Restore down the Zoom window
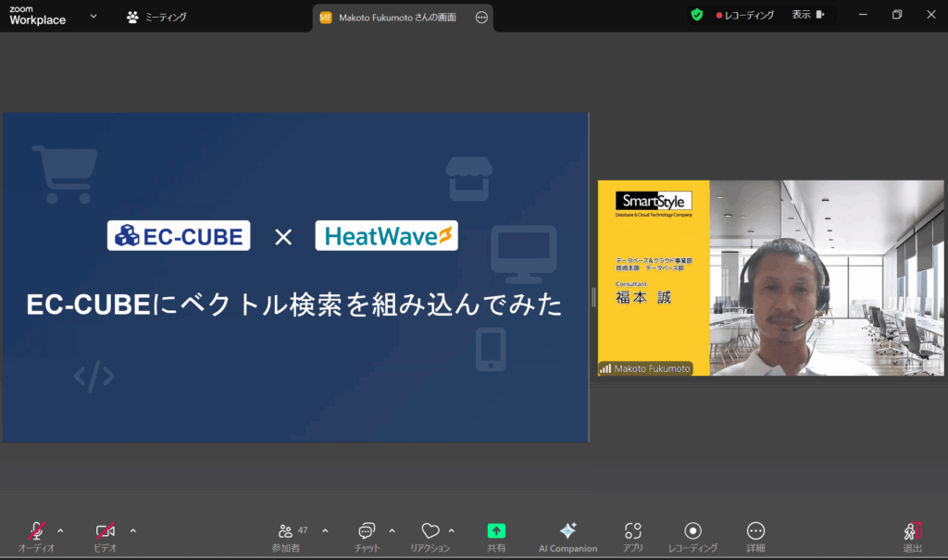This screenshot has width=948, height=560. (x=897, y=15)
